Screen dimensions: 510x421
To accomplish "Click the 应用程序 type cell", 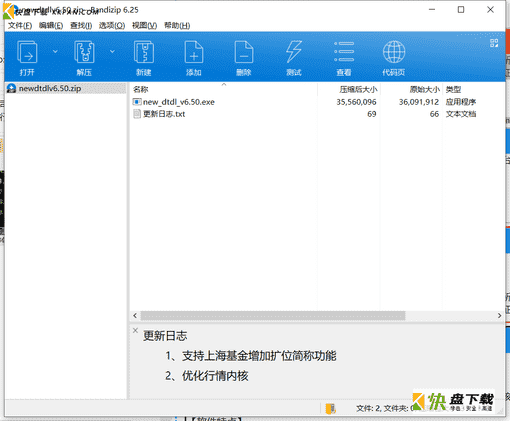I will [461, 102].
